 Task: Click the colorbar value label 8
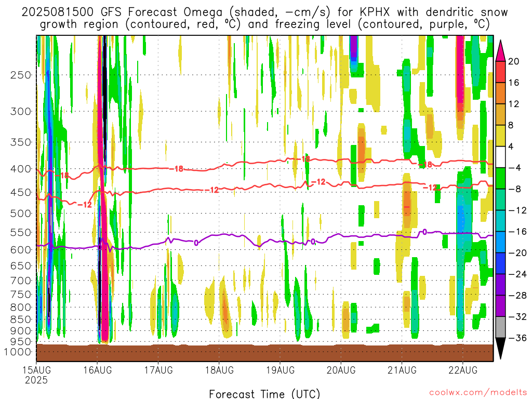511,125
